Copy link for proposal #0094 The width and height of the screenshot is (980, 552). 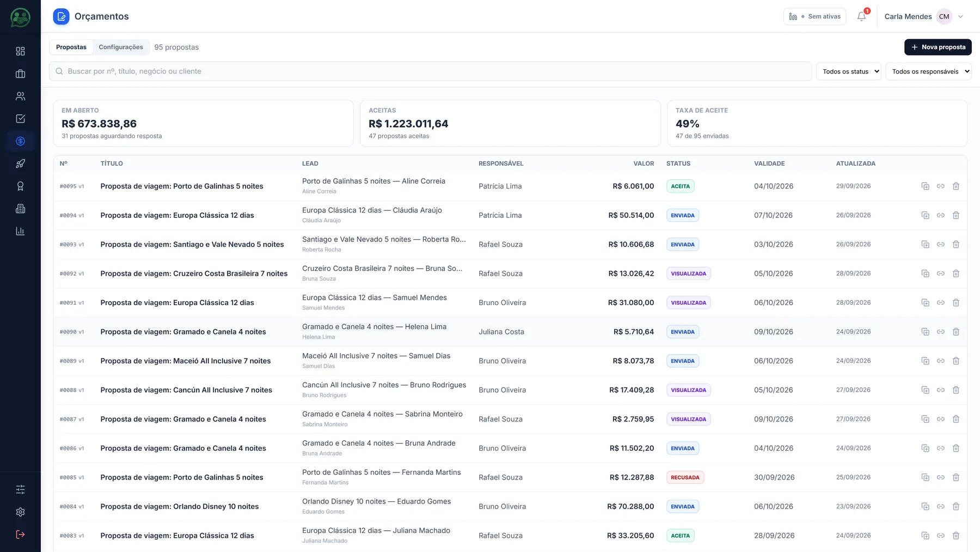tap(940, 215)
